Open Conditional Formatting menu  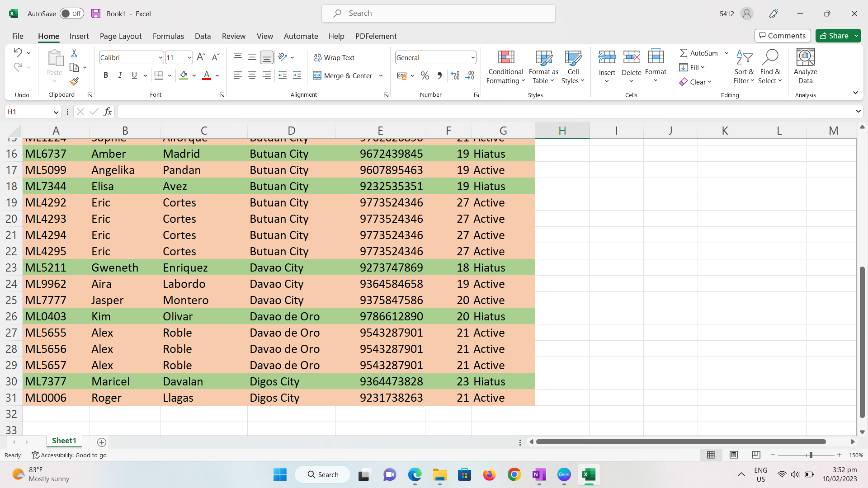coord(505,66)
